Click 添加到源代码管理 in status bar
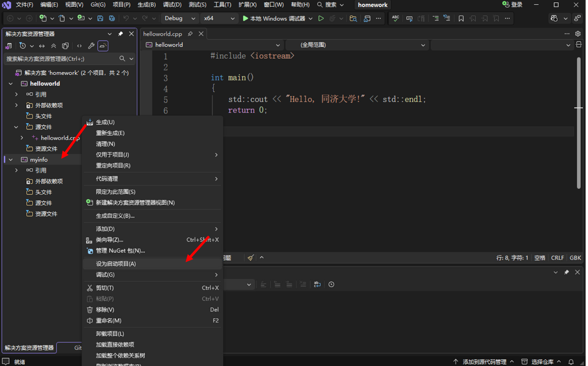 [x=485, y=361]
